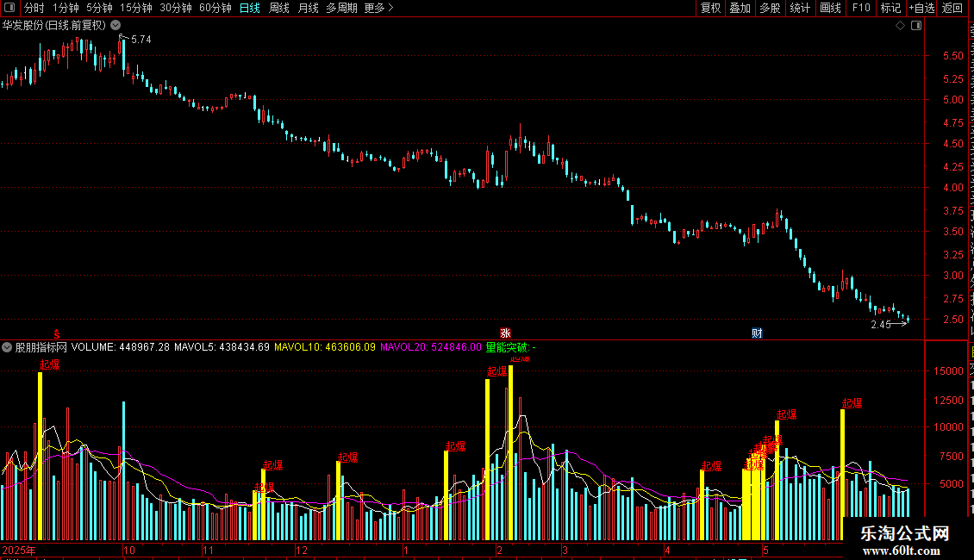Click the MAVOL5: 438434.69 readout
974x560 pixels.
222,347
